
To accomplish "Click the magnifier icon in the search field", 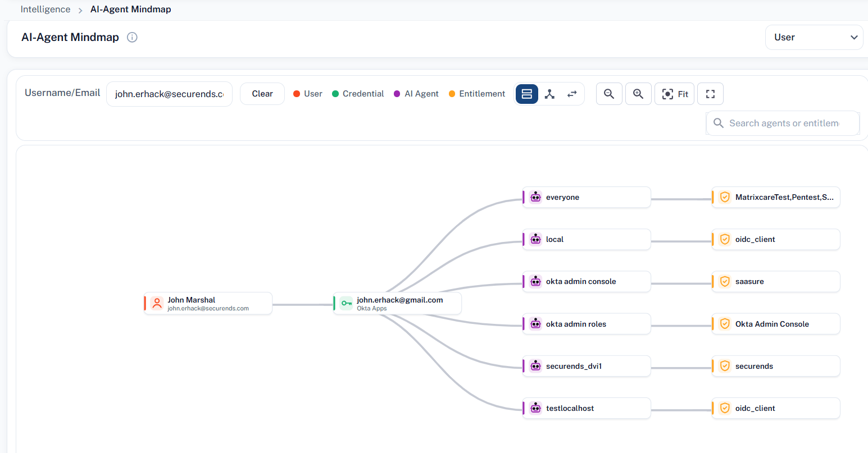I will pos(718,123).
